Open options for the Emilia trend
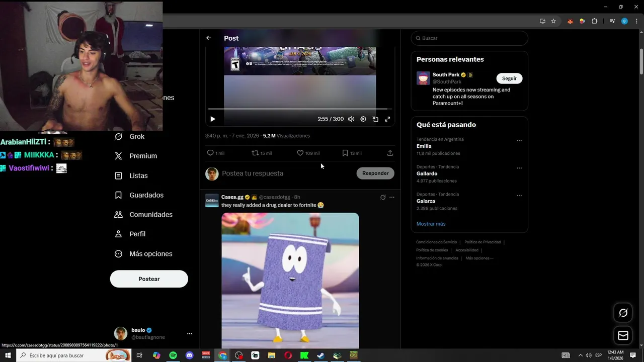 pyautogui.click(x=519, y=141)
